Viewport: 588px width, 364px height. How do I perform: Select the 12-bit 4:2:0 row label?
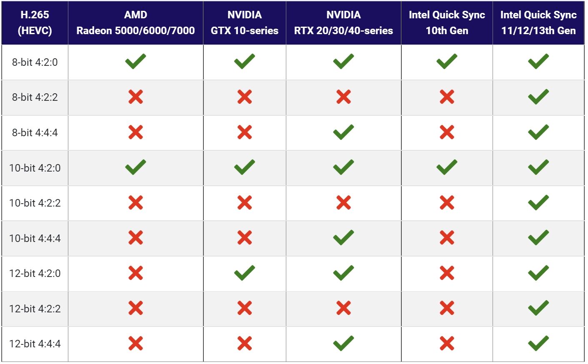point(35,273)
